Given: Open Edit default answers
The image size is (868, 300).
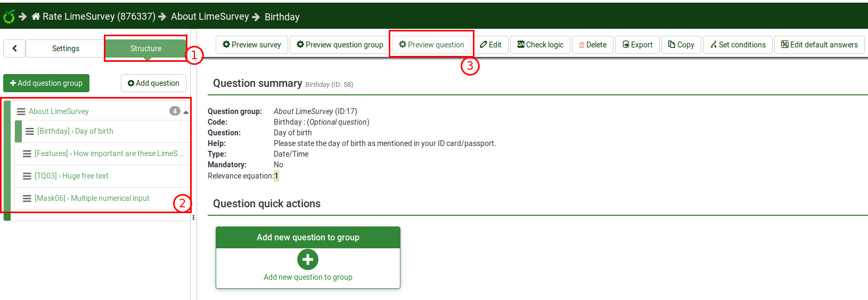Looking at the screenshot, I should coord(819,45).
